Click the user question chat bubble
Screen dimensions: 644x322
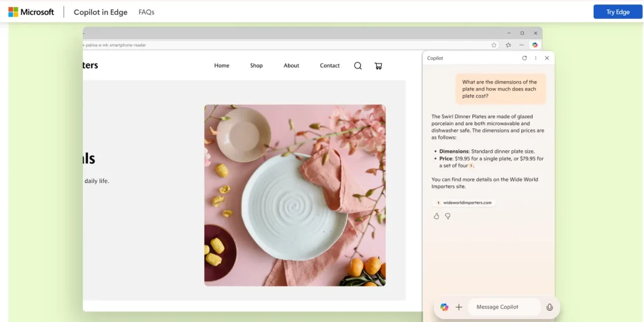(501, 89)
